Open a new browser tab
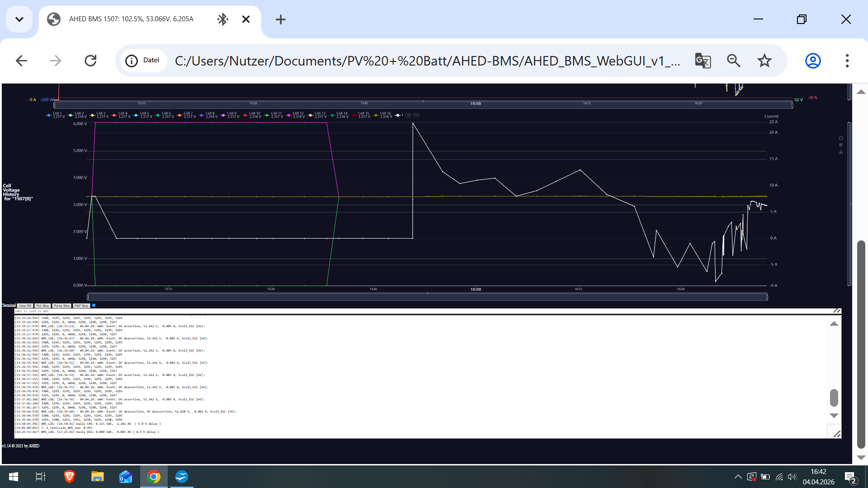Screen dimensions: 868x488 (280, 19)
